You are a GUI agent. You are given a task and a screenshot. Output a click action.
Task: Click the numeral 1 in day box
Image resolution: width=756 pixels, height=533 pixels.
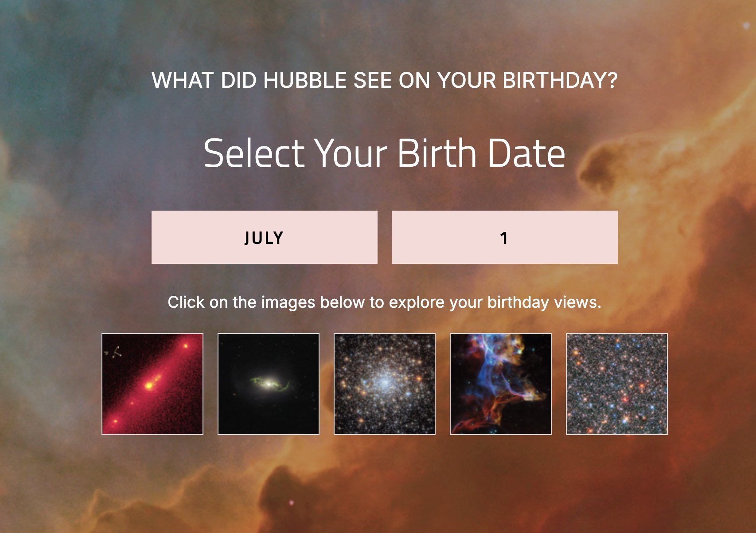pos(504,238)
